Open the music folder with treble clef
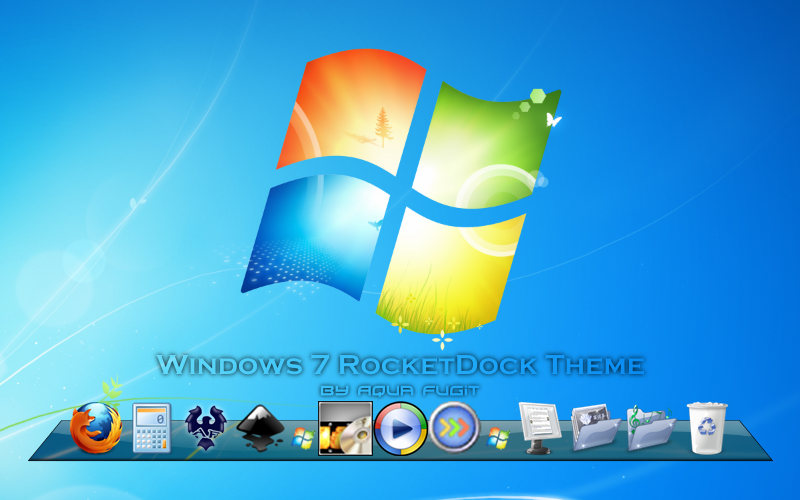 point(651,428)
